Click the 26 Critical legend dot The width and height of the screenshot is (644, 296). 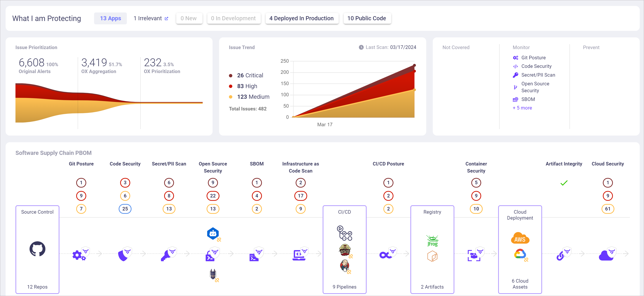pos(230,75)
